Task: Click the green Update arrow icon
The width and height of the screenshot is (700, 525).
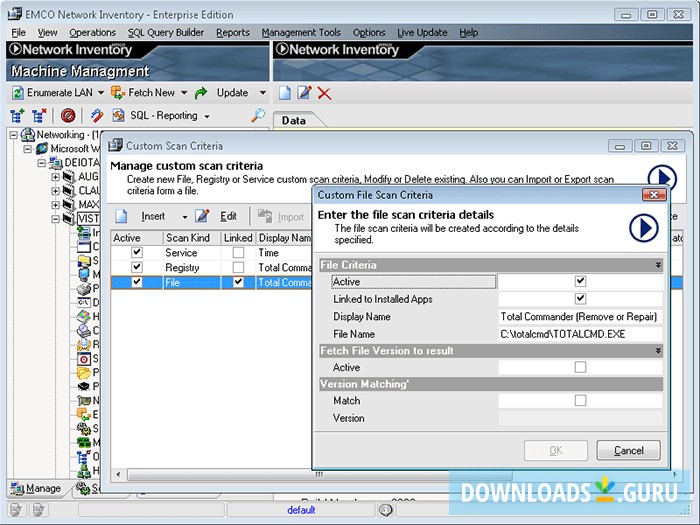Action: 201,93
